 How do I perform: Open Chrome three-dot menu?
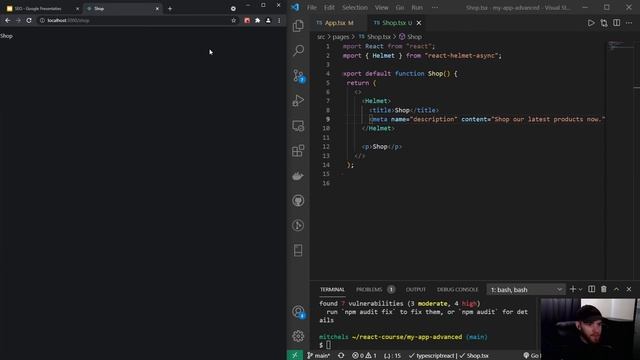(x=279, y=20)
